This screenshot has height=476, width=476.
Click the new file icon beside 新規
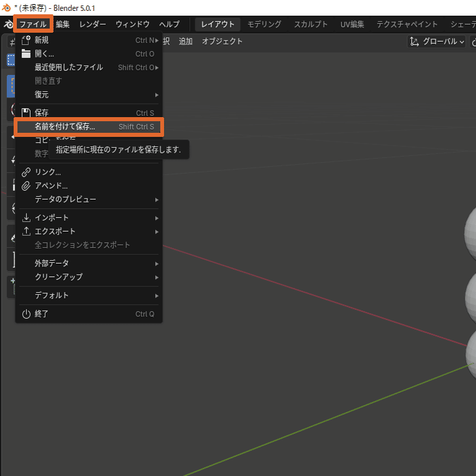pyautogui.click(x=26, y=39)
